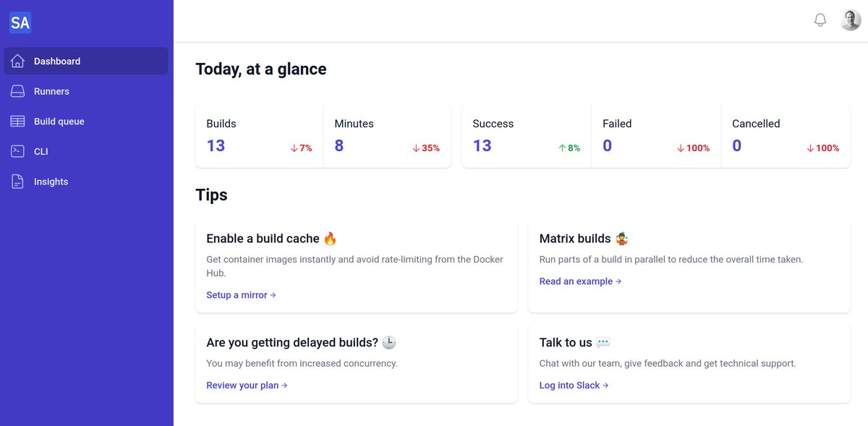
Task: Click the Insights document icon
Action: pyautogui.click(x=17, y=181)
